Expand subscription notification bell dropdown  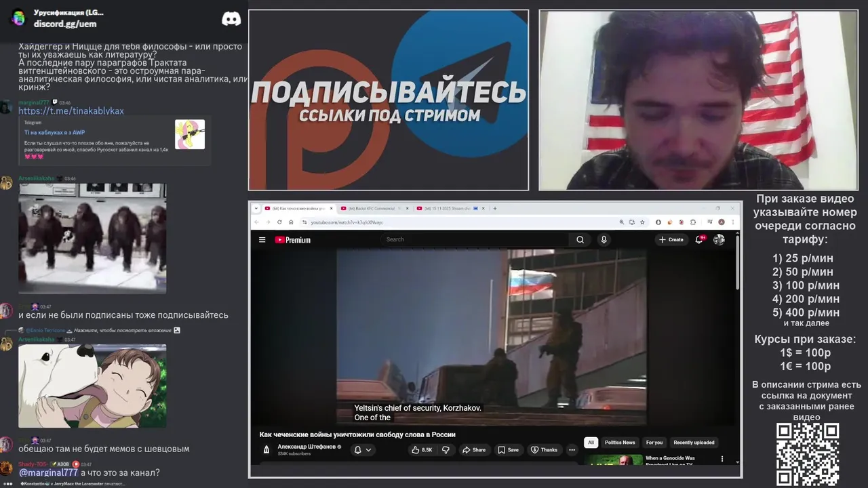coord(363,449)
